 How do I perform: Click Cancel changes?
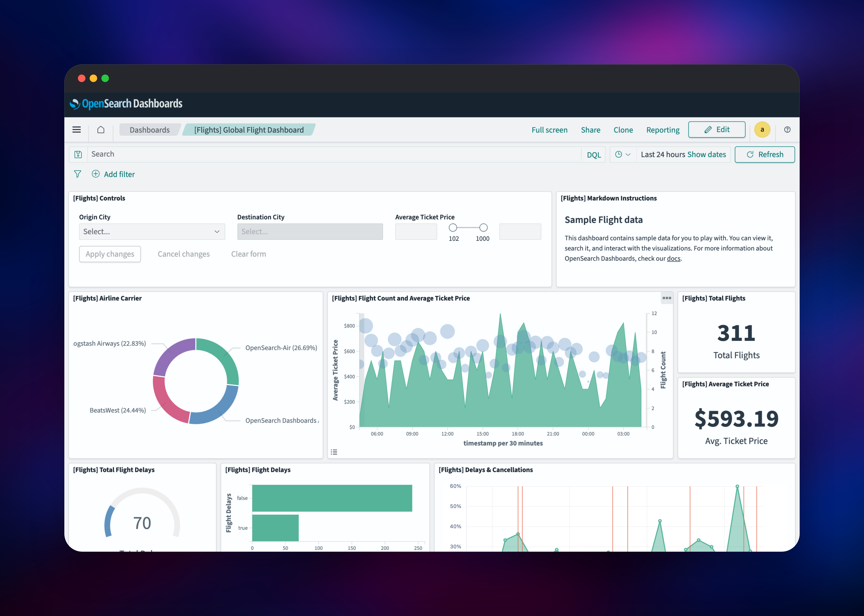[x=184, y=254]
